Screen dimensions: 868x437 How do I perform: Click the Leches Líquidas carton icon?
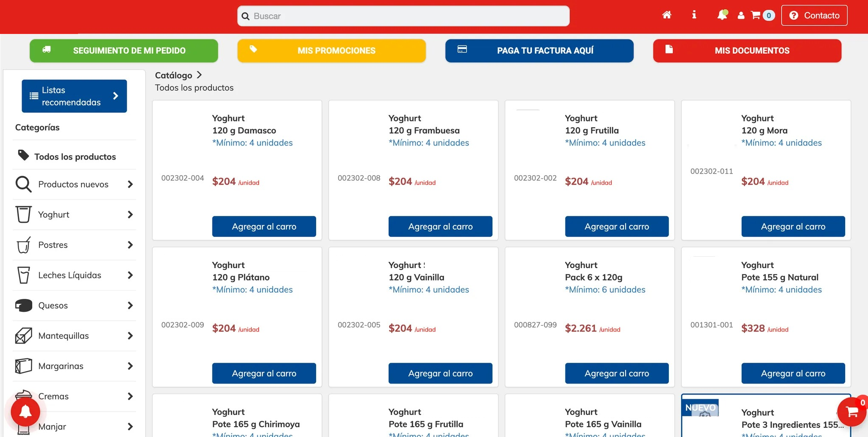[x=23, y=275]
